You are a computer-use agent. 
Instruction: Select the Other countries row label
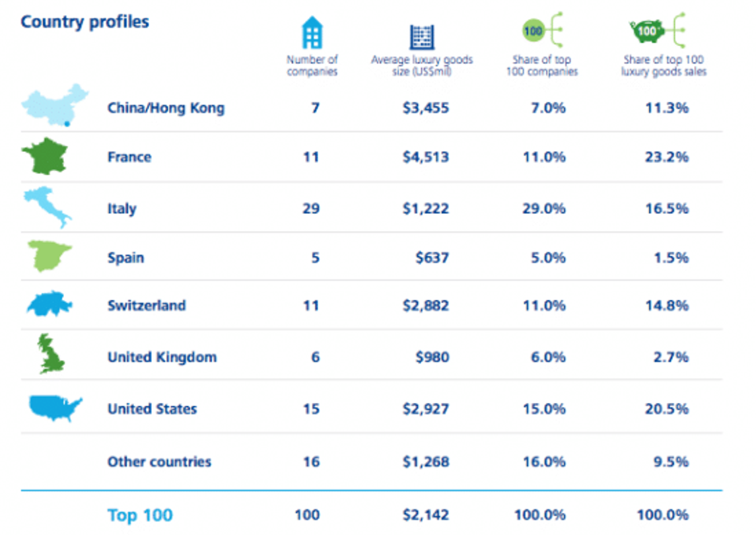[x=159, y=462]
